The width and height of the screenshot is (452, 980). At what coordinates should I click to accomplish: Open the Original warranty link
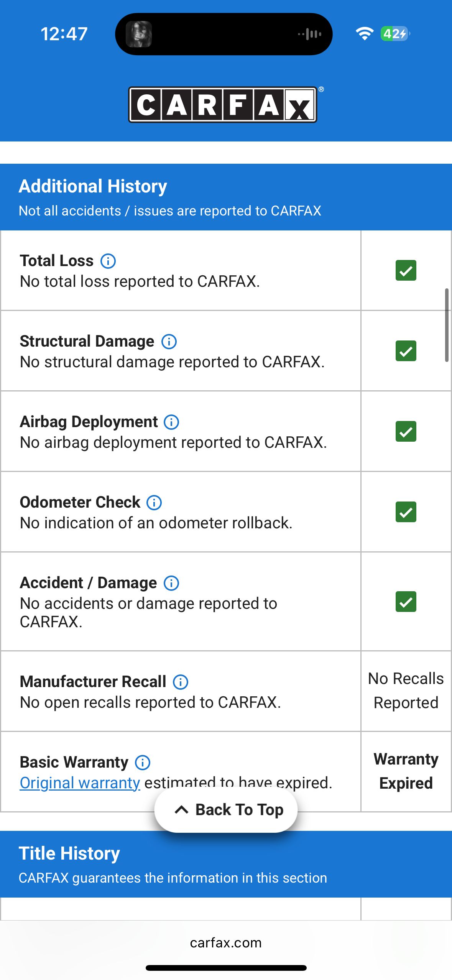click(80, 783)
